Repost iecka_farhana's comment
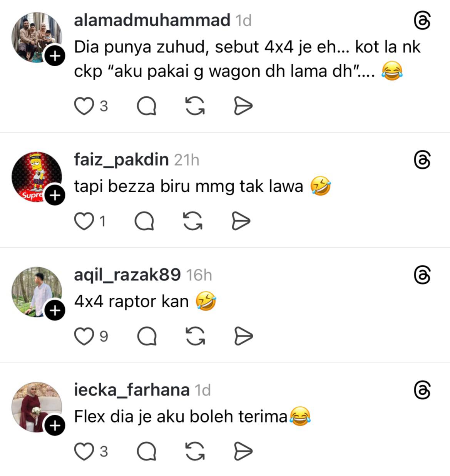The height and width of the screenshot is (476, 450). (x=195, y=451)
